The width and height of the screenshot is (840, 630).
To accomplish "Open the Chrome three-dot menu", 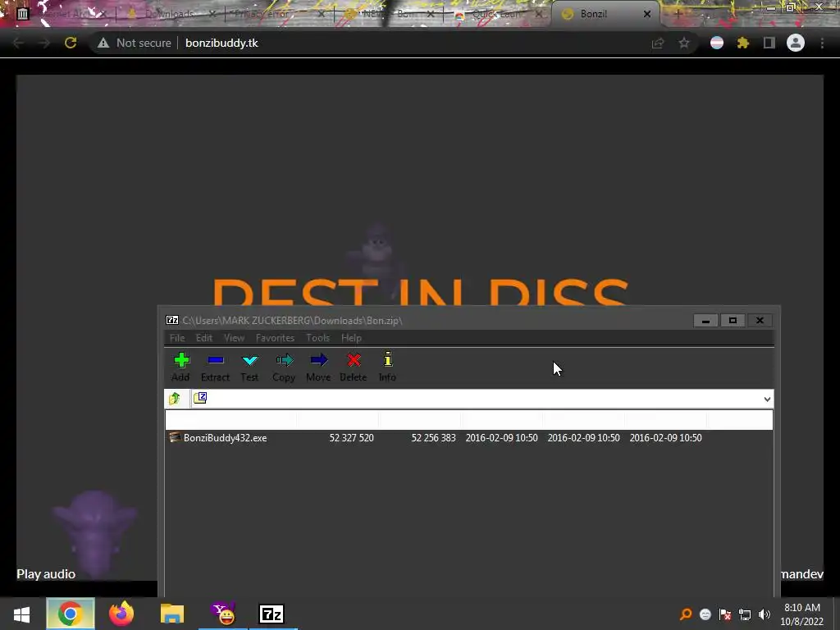I will click(822, 43).
